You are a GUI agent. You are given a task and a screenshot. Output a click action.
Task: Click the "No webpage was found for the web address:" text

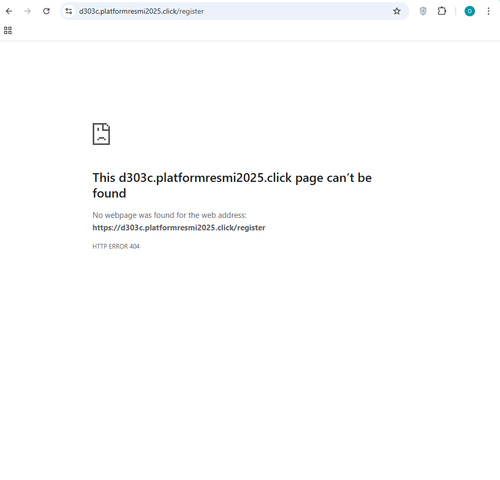(169, 215)
